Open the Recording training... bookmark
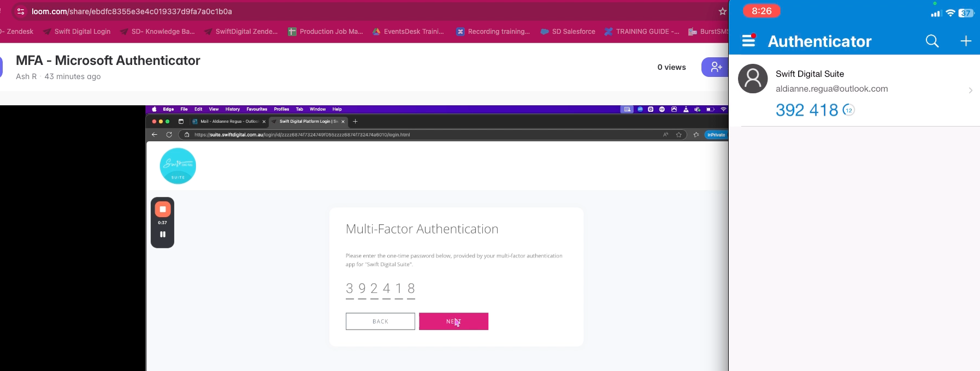 pyautogui.click(x=493, y=32)
